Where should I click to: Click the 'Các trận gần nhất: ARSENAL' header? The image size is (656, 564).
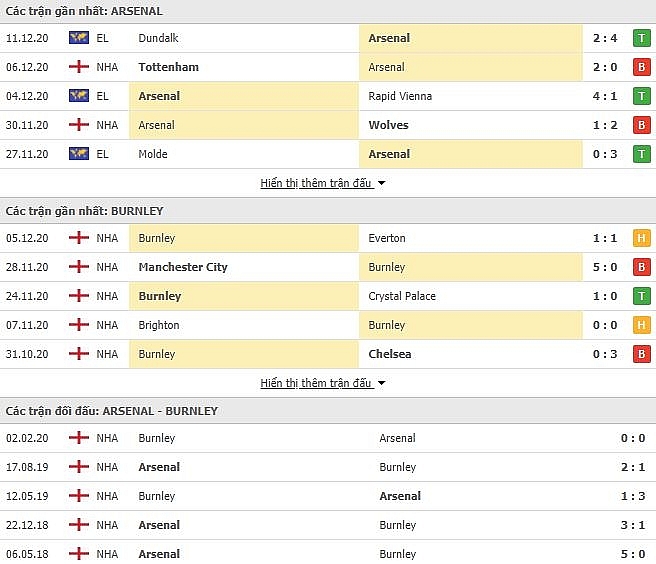pyautogui.click(x=84, y=11)
